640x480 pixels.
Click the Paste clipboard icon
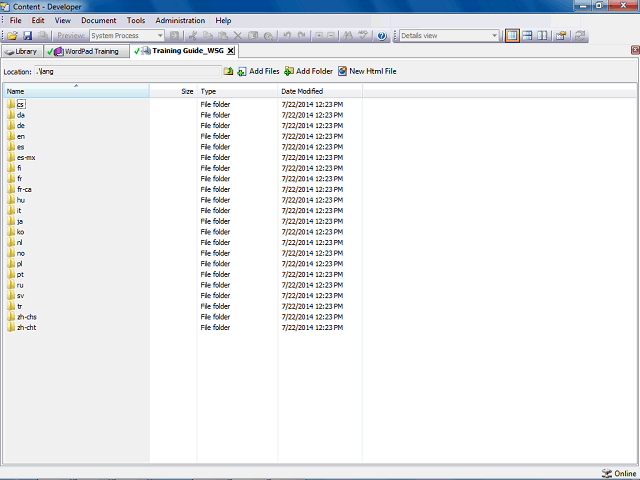click(223, 36)
